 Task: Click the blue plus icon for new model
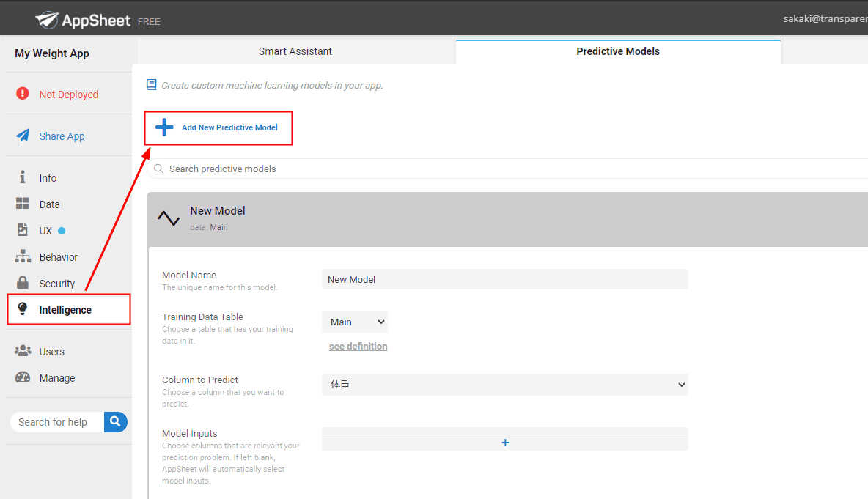click(164, 127)
